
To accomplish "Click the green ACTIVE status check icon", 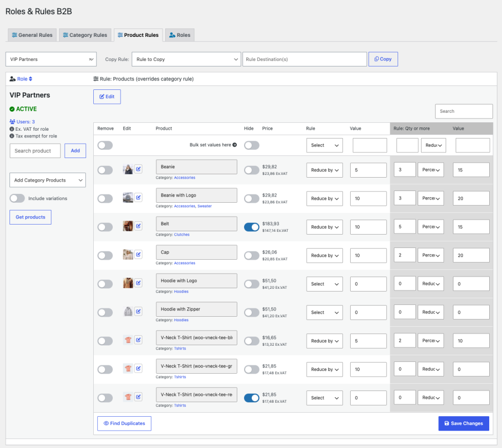I will click(12, 109).
